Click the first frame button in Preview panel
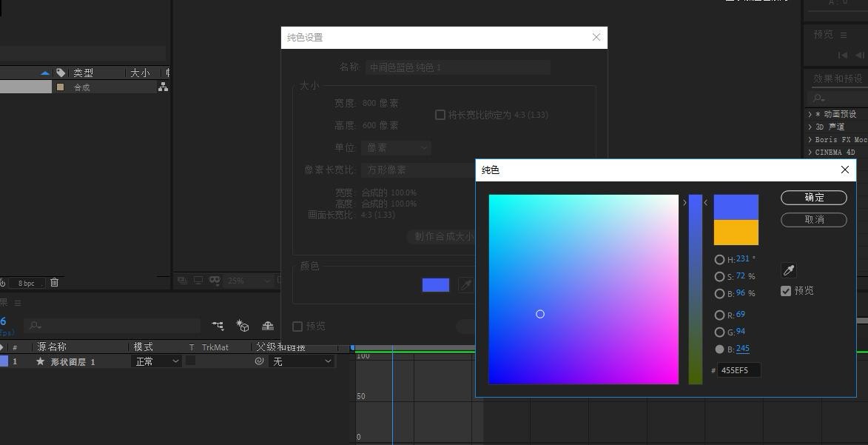 pos(843,55)
